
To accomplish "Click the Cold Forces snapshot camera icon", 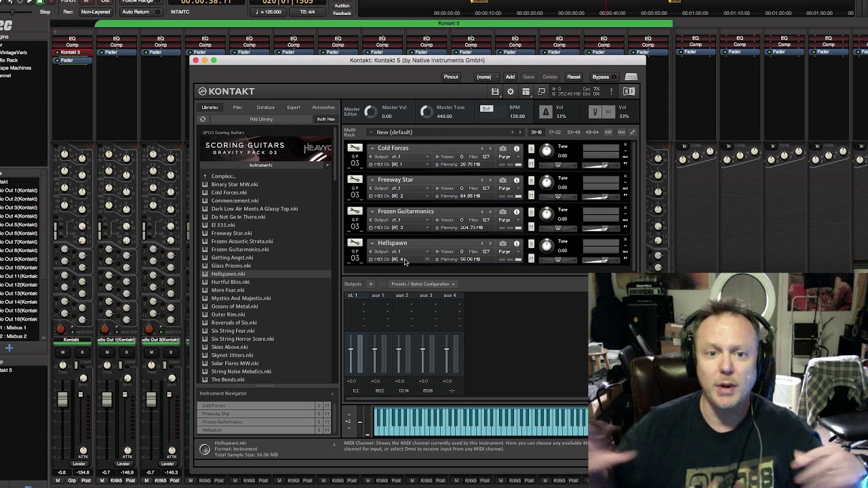I will click(502, 148).
